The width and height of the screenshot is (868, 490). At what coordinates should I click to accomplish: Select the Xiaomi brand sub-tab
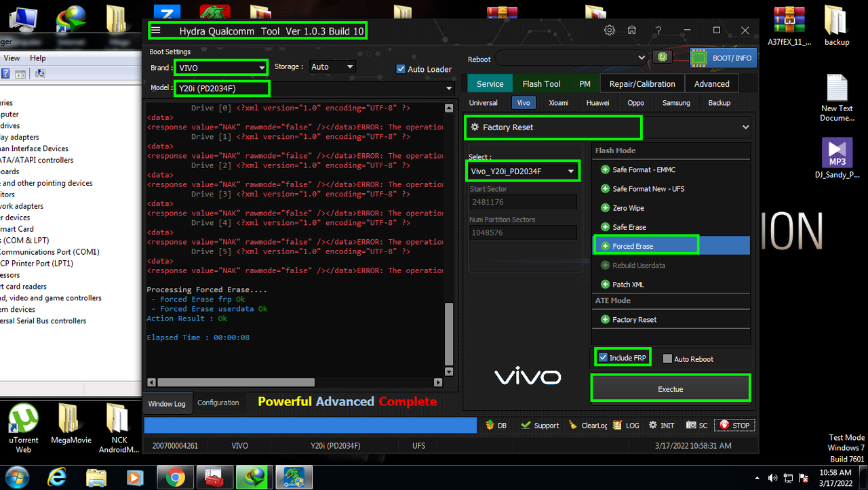(558, 103)
